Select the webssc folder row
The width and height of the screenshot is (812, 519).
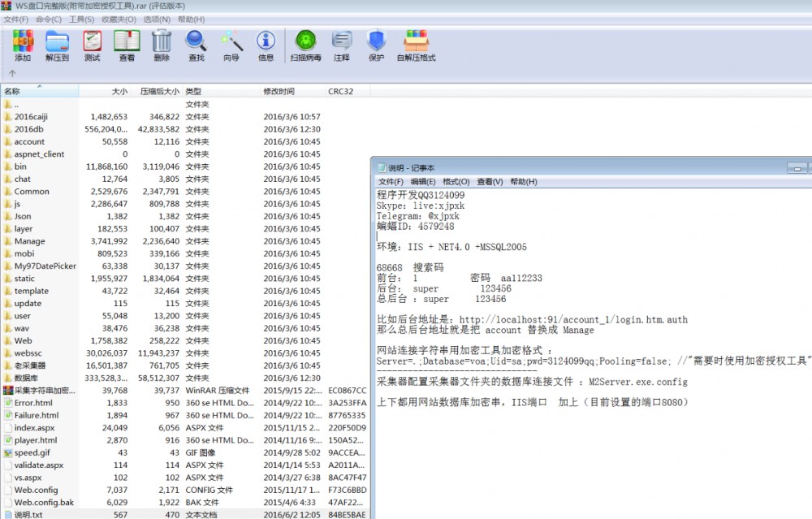point(185,352)
